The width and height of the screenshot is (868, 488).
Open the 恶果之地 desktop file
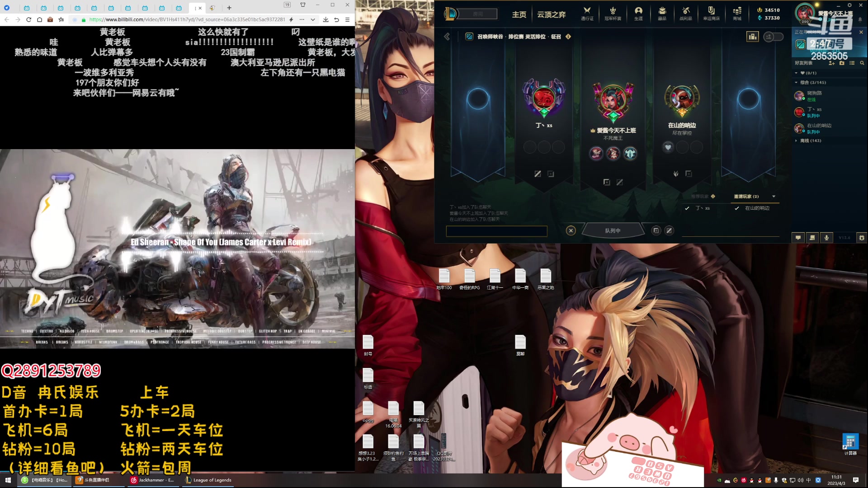pos(546,279)
